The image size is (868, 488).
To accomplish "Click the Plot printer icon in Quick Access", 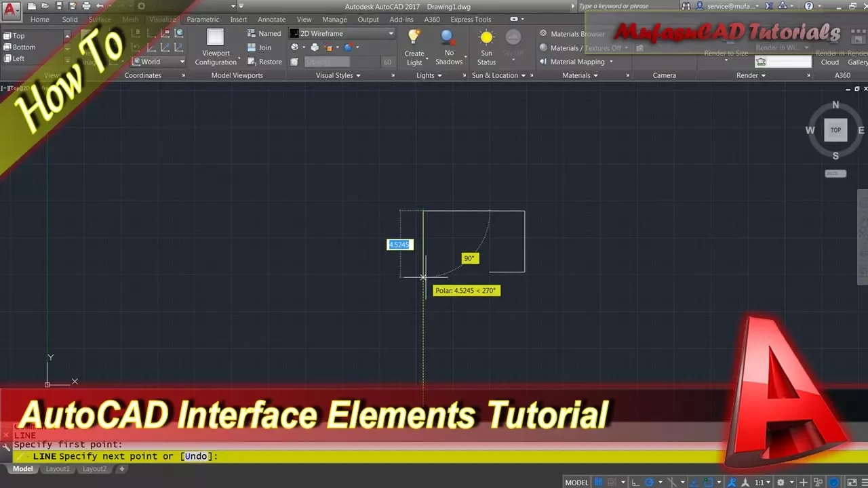I will click(x=86, y=6).
